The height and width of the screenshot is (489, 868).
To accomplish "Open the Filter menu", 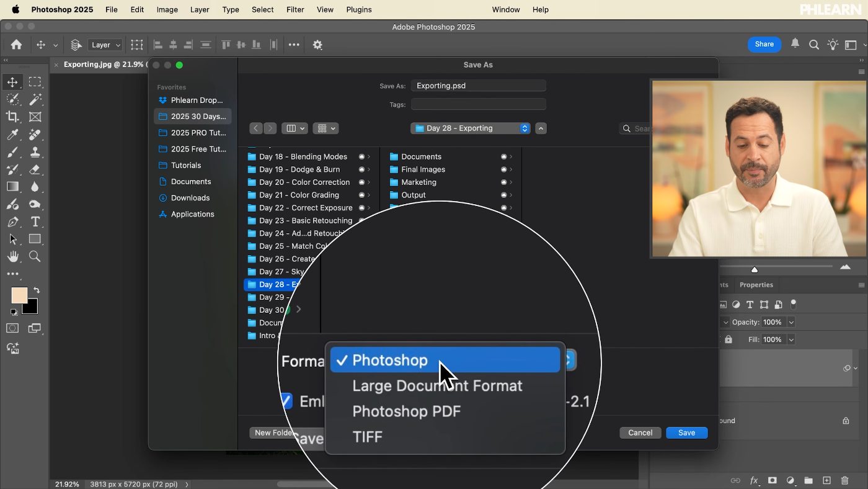I will click(295, 9).
